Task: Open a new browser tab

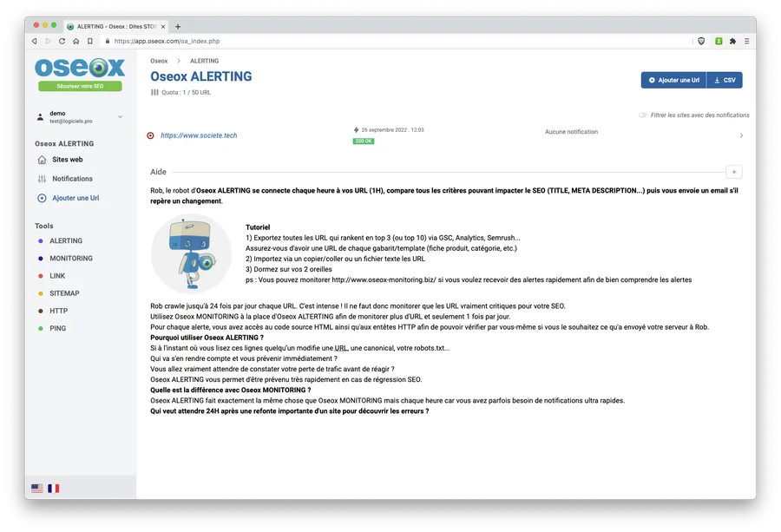Action: [x=178, y=26]
